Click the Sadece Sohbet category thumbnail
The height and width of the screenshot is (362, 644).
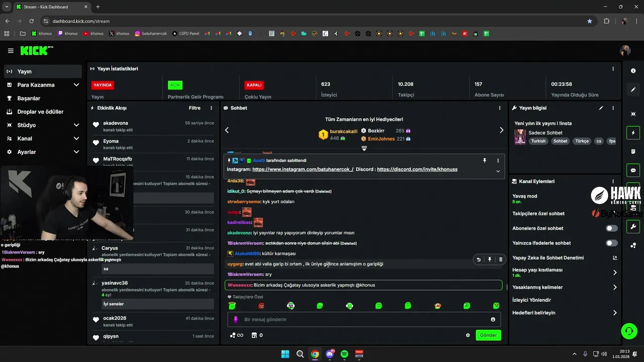(x=520, y=137)
